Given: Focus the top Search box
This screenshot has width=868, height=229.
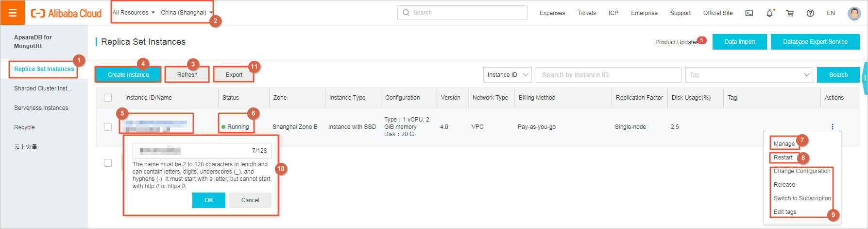Looking at the screenshot, I should point(462,13).
